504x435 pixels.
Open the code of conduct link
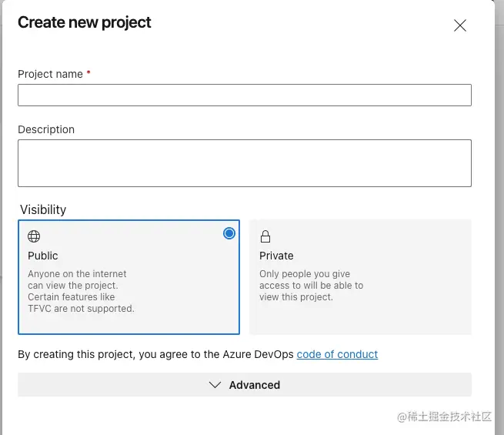[337, 354]
